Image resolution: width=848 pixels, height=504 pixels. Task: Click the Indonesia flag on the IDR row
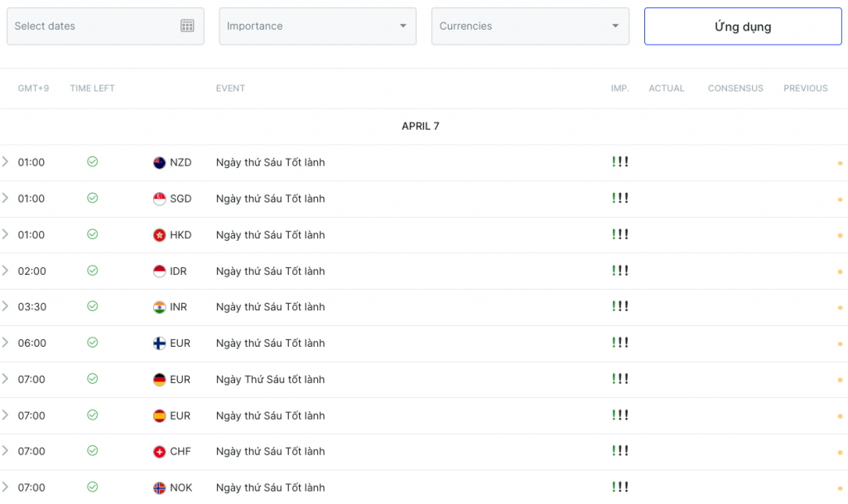coord(157,271)
